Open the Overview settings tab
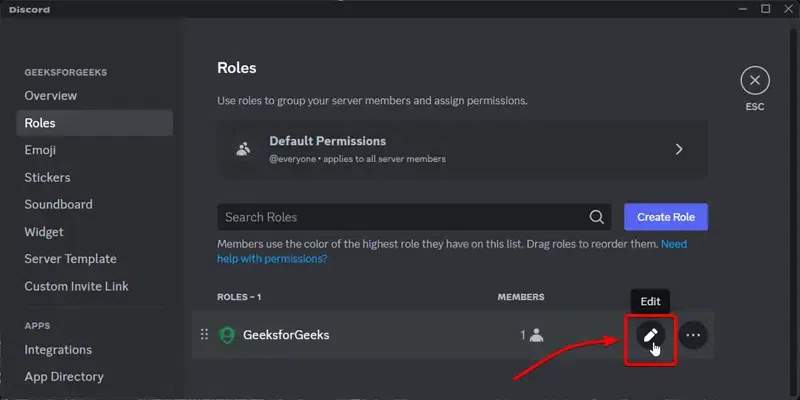Screen dimensions: 800x400 point(51,96)
